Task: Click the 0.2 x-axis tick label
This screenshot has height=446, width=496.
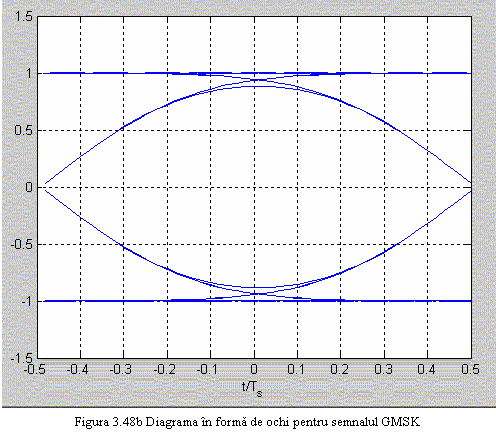Action: point(340,369)
